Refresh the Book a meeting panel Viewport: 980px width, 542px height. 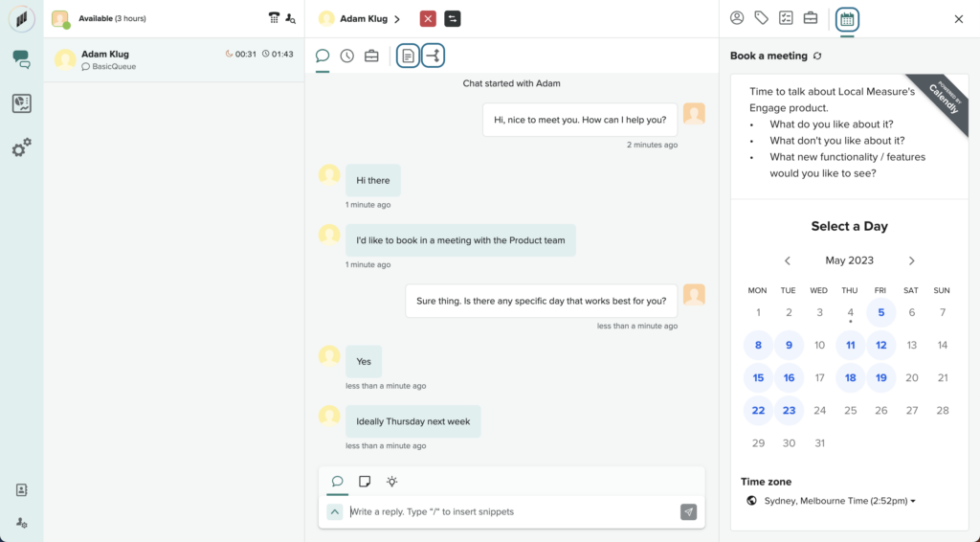pos(817,56)
